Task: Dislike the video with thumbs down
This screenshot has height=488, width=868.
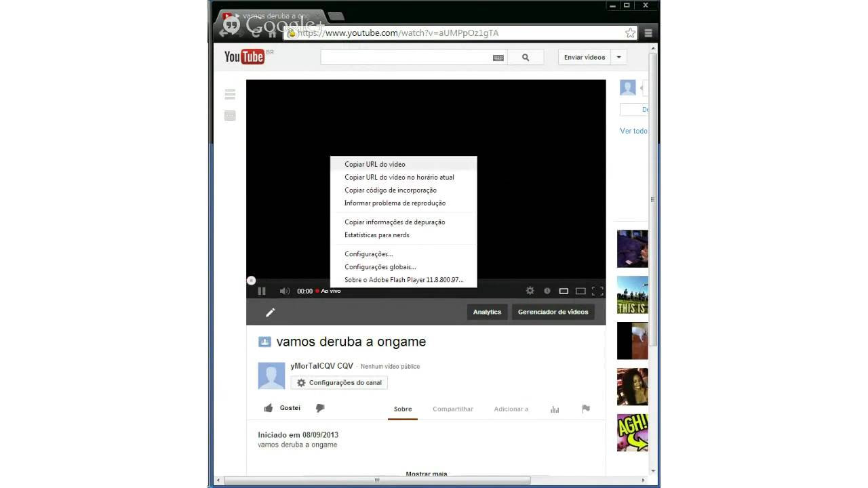Action: pos(320,408)
